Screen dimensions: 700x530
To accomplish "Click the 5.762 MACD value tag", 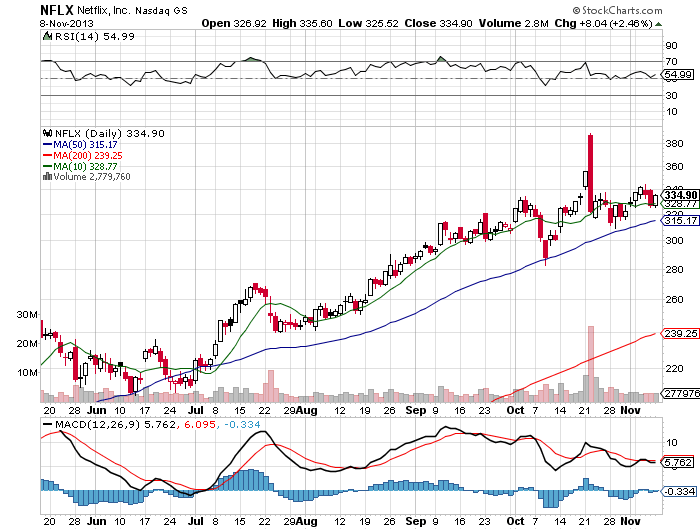I will coord(679,463).
